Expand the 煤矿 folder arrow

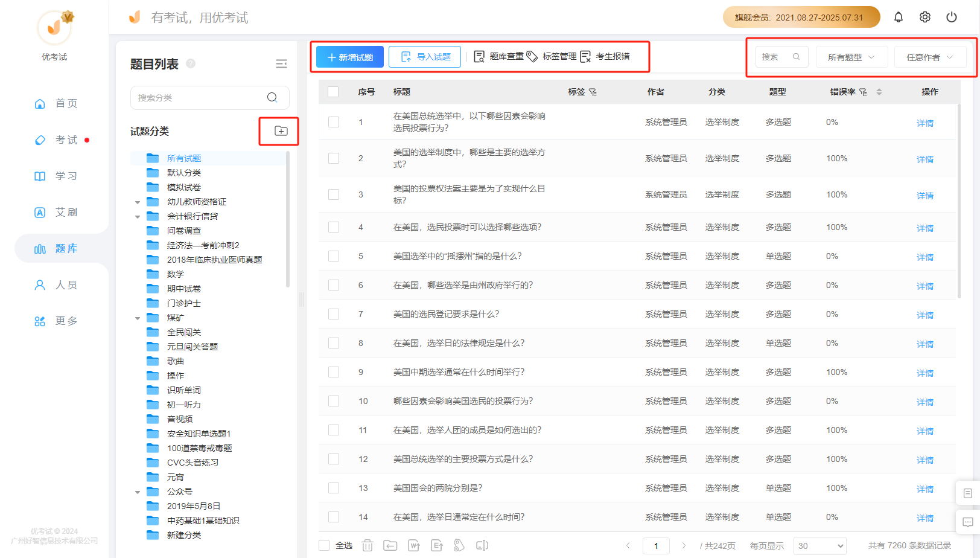(x=138, y=318)
